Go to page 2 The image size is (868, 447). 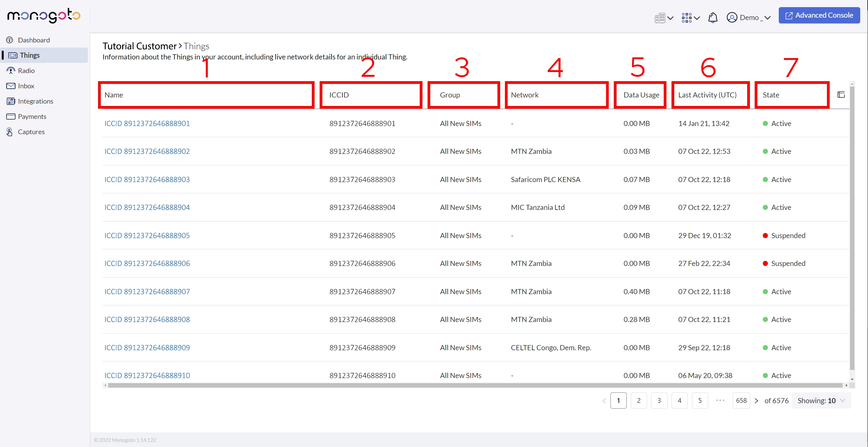click(639, 401)
